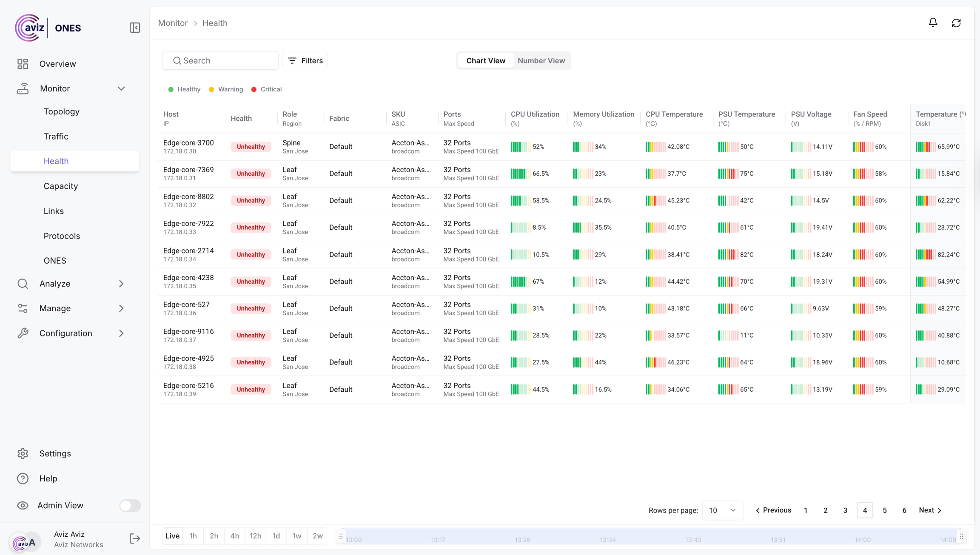Open Rows per page dropdown
Screen dimensions: 980x555
[722, 510]
